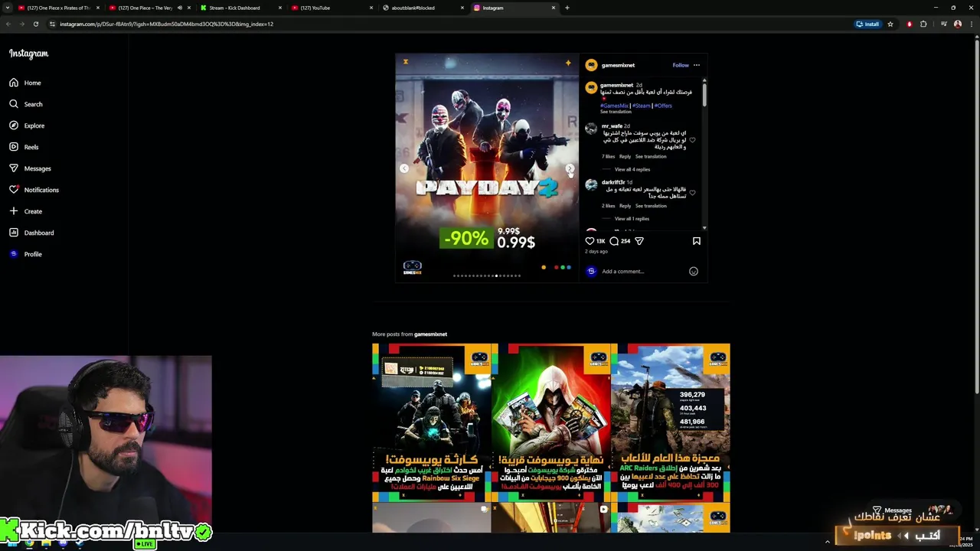This screenshot has width=980, height=551.
Task: See translation of mr_wafe's comment
Action: tap(651, 156)
